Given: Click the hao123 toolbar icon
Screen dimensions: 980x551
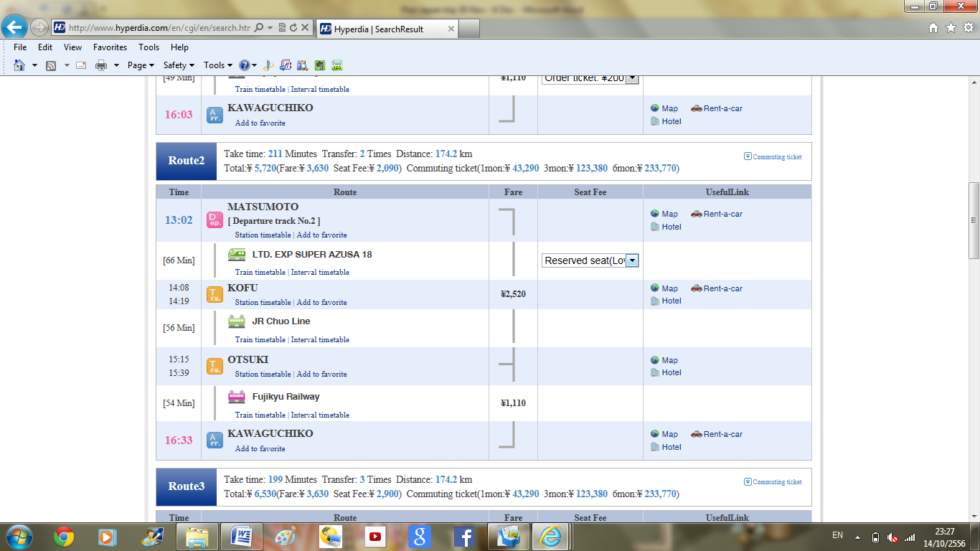Looking at the screenshot, I should tap(336, 65).
